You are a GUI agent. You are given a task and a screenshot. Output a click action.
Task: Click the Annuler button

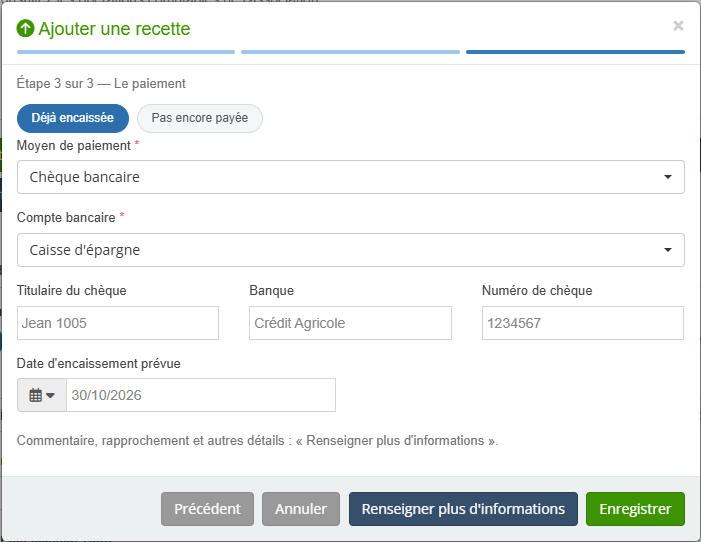[x=301, y=509]
